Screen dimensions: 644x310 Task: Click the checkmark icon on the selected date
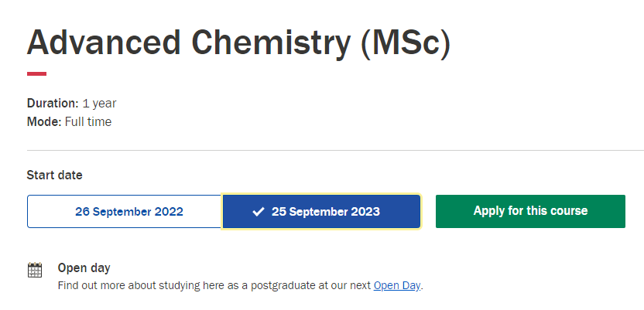coord(259,212)
